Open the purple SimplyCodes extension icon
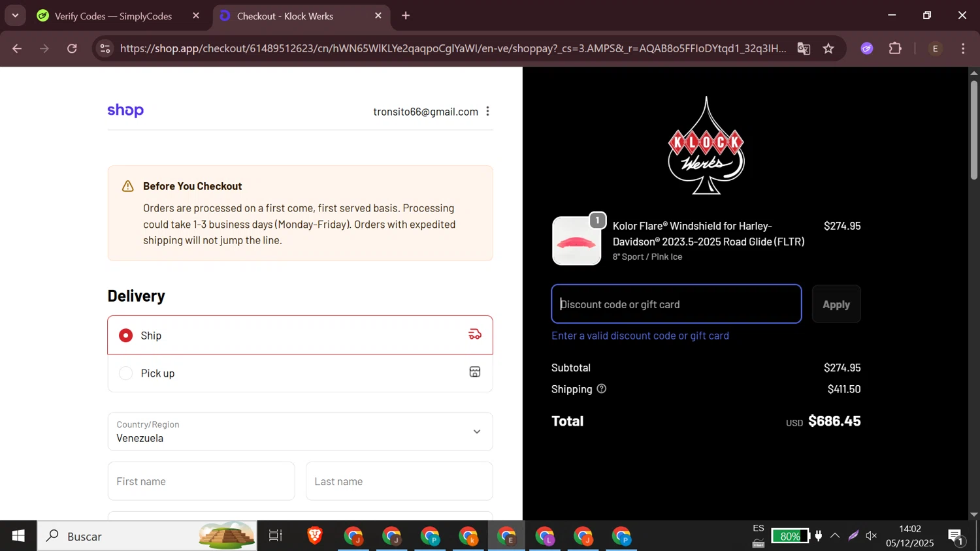The height and width of the screenshot is (551, 980). tap(867, 48)
